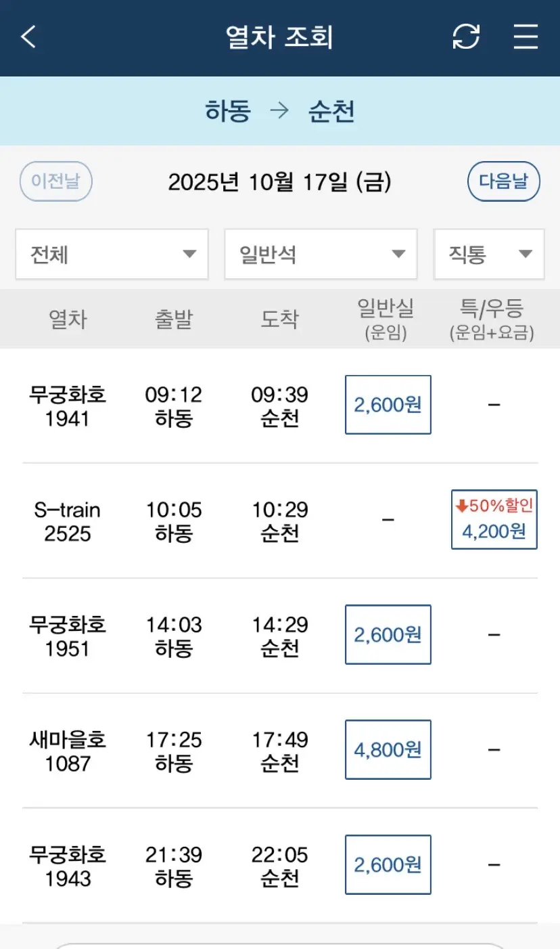Image resolution: width=560 pixels, height=949 pixels.
Task: Tap the back arrow icon
Action: [x=28, y=37]
